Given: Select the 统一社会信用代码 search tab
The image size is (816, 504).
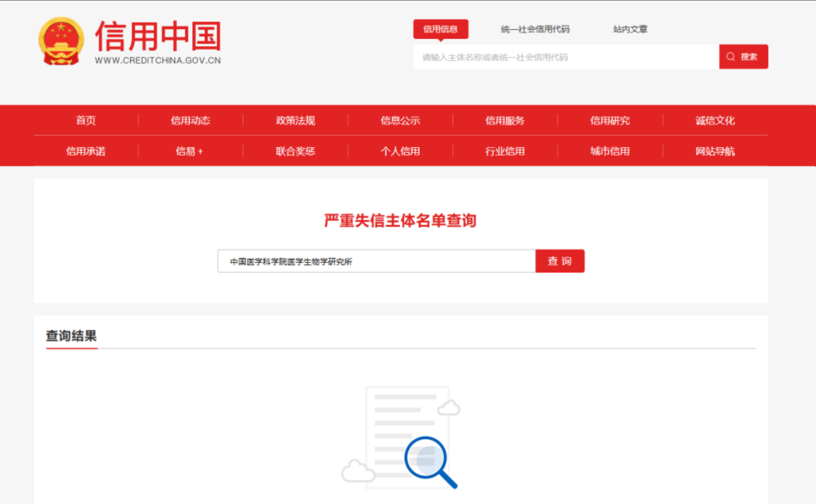Looking at the screenshot, I should [x=535, y=29].
